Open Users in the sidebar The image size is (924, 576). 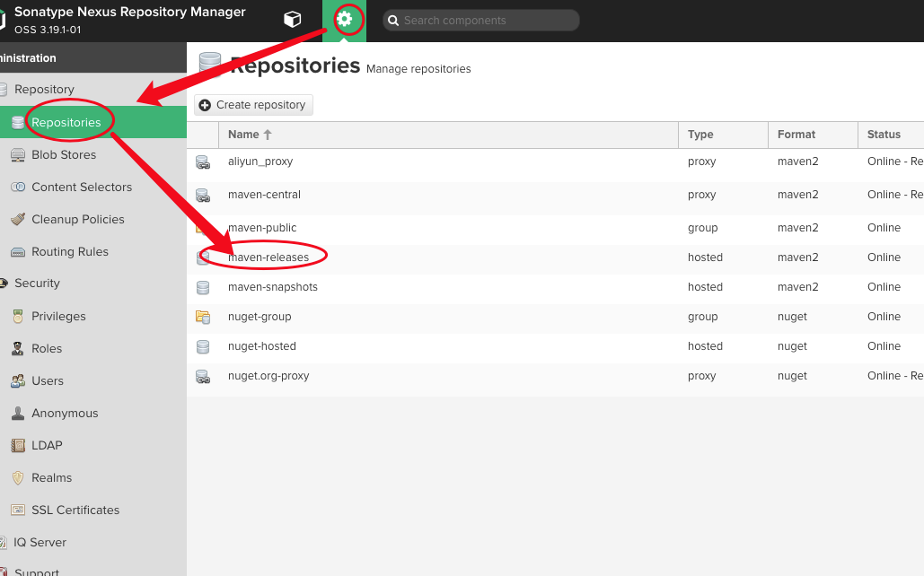[93, 381]
